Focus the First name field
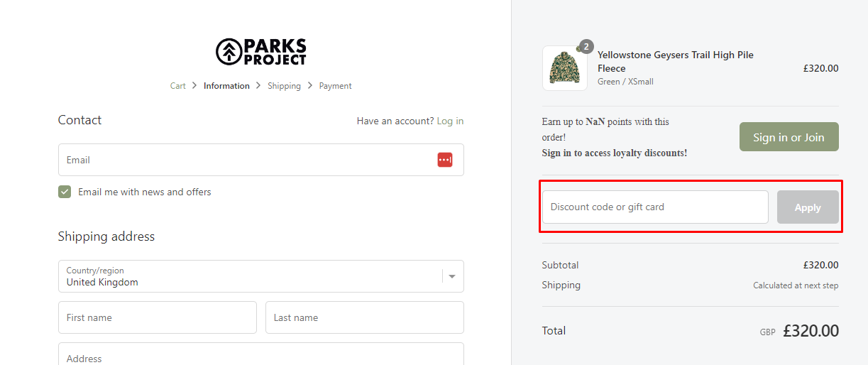The height and width of the screenshot is (365, 868). tap(157, 317)
